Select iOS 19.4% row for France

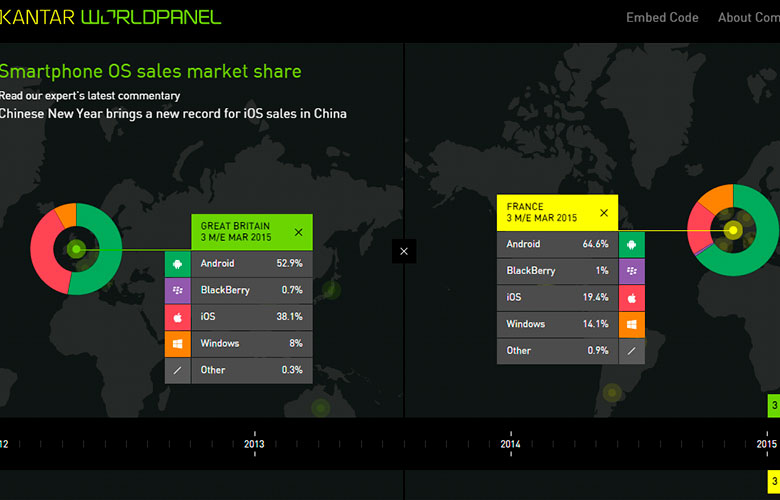557,298
